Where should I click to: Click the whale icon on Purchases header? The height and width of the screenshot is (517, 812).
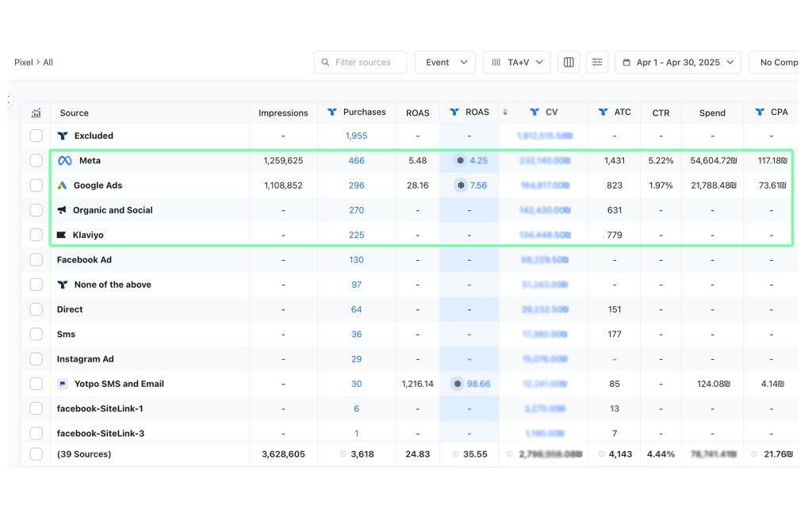click(x=332, y=112)
